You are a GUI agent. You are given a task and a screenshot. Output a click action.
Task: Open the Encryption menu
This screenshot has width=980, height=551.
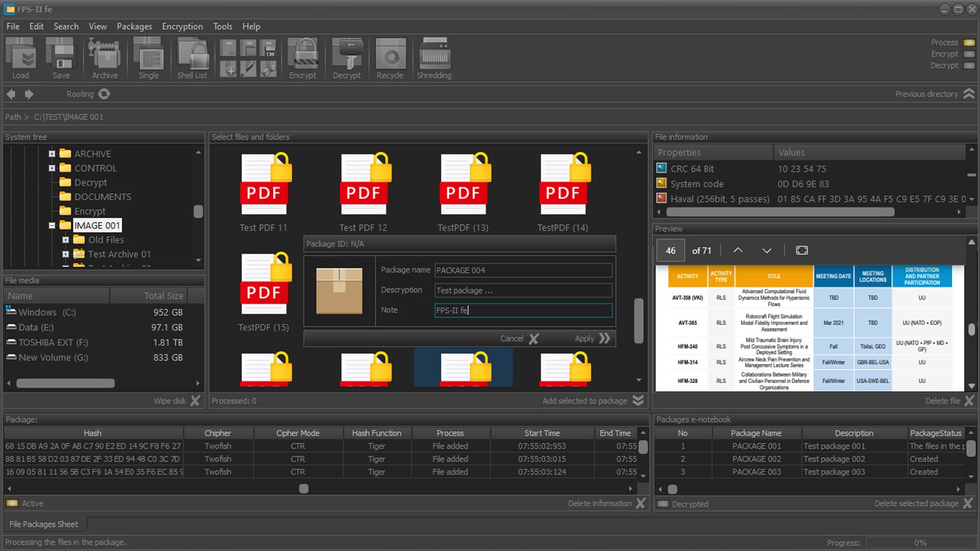coord(182,26)
